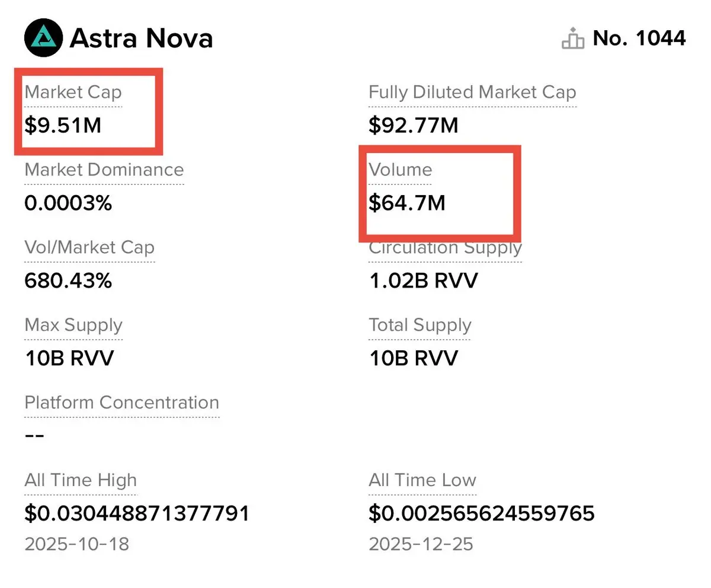Screen dimensions: 711x588
Task: Tap the Max Supply label
Action: (73, 325)
